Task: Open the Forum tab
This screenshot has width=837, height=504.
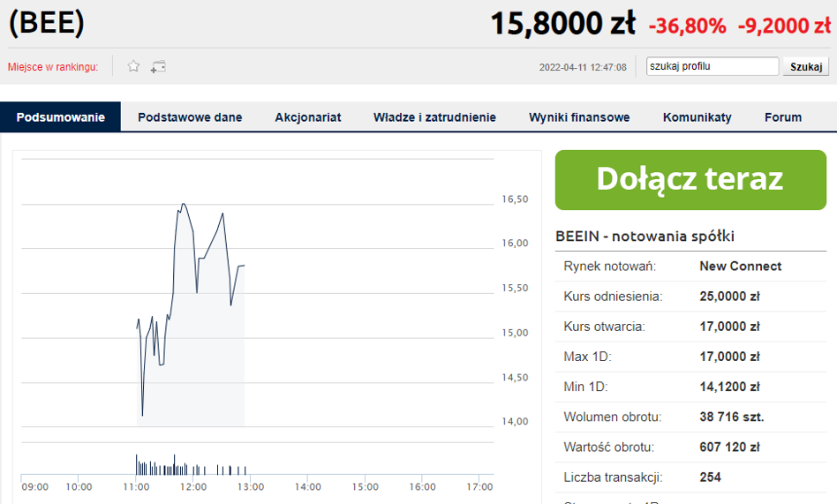Action: (783, 117)
